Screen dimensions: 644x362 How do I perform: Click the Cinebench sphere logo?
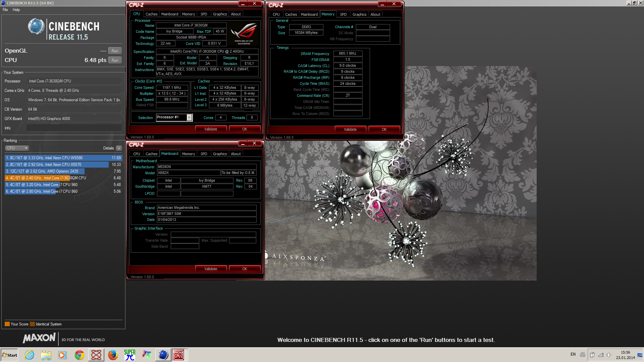tap(36, 26)
